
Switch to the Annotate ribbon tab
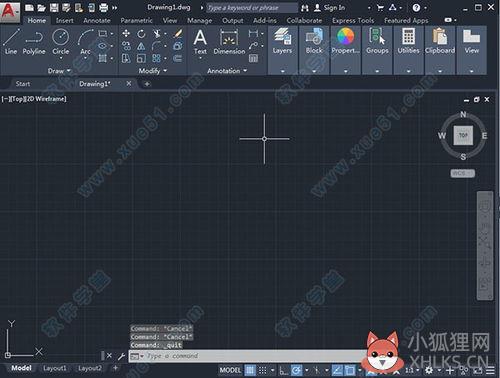pos(97,21)
